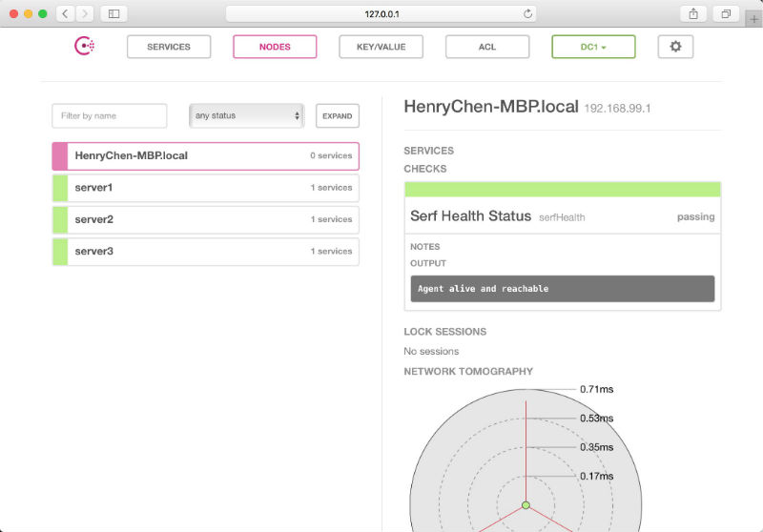
Task: Open the ACL tab
Action: click(486, 47)
